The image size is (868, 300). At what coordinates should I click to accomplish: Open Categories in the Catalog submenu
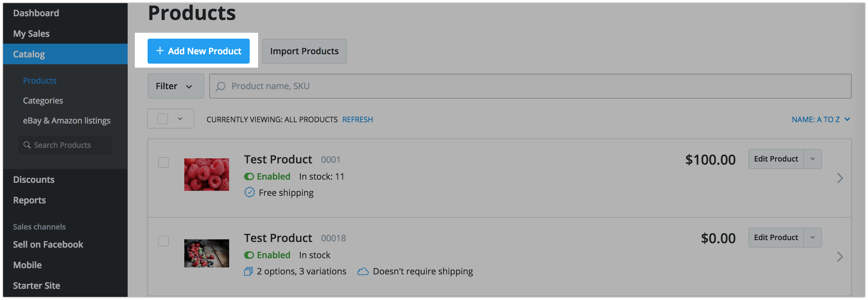(43, 100)
